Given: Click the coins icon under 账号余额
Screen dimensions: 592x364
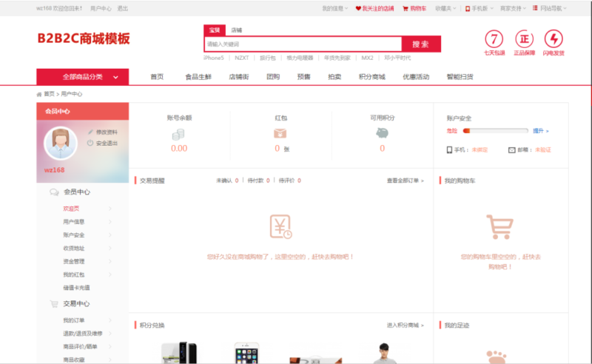Looking at the screenshot, I should [x=178, y=135].
